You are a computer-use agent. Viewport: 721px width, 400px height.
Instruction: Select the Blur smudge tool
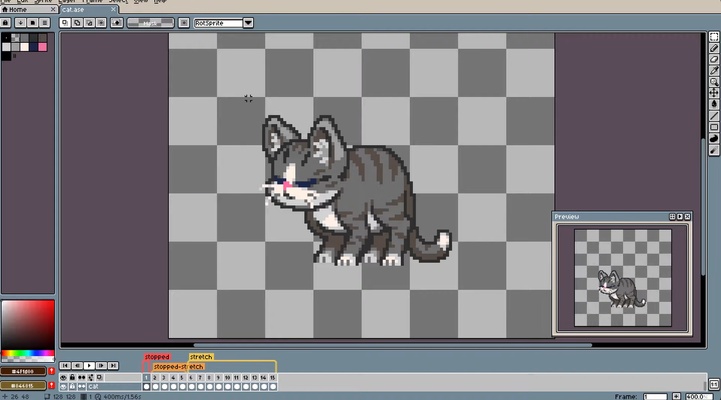(714, 150)
